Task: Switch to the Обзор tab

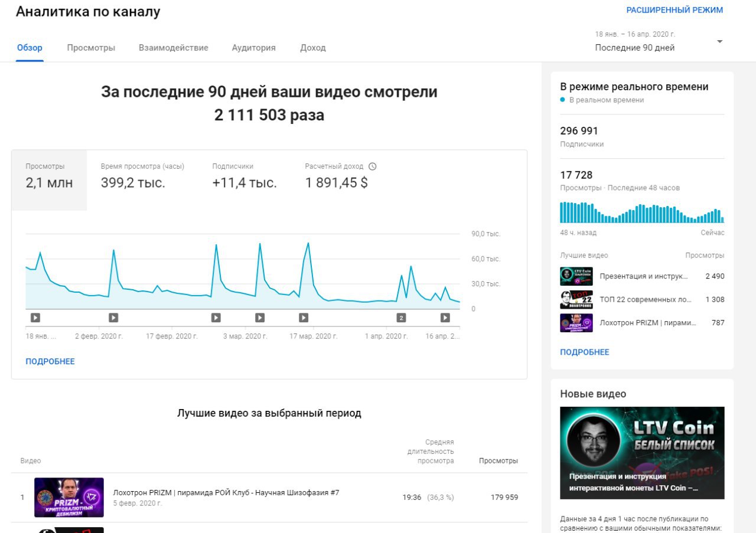Action: 30,48
